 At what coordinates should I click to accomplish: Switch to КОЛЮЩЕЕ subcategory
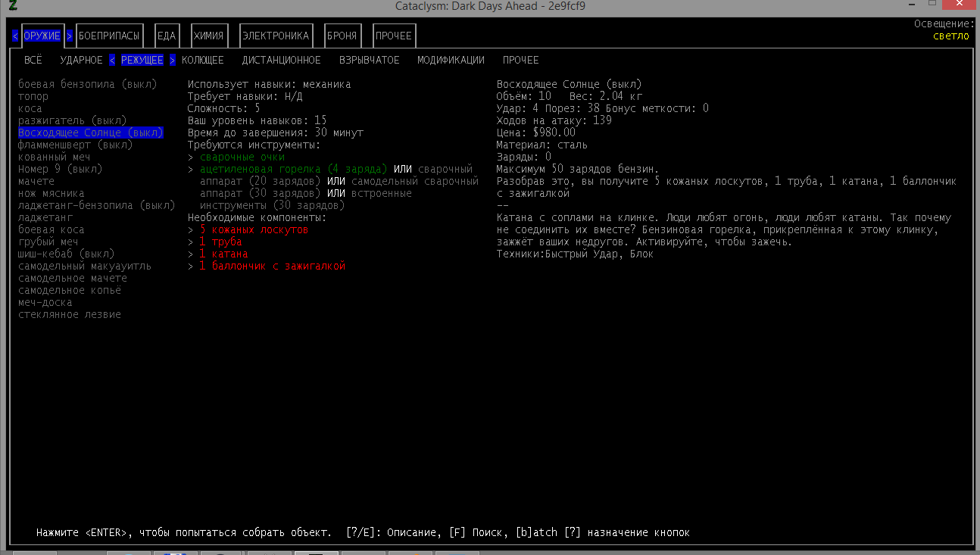pyautogui.click(x=203, y=60)
